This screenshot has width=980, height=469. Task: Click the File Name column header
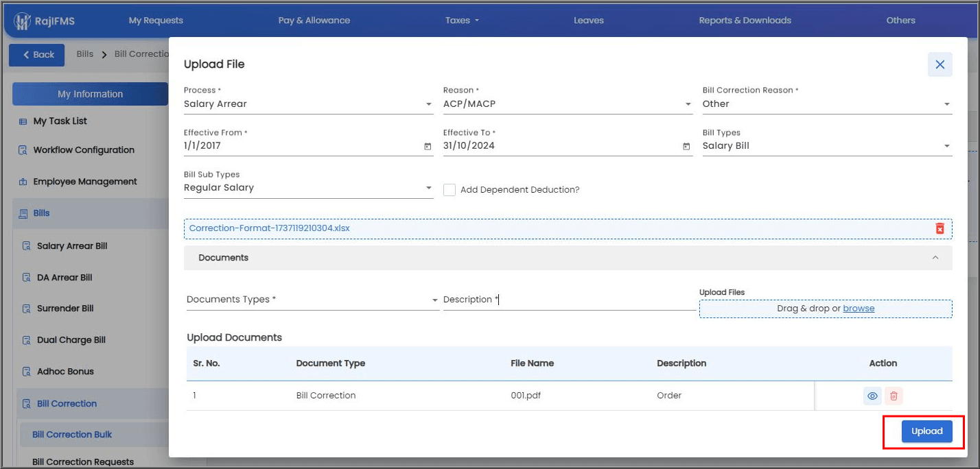tap(533, 363)
